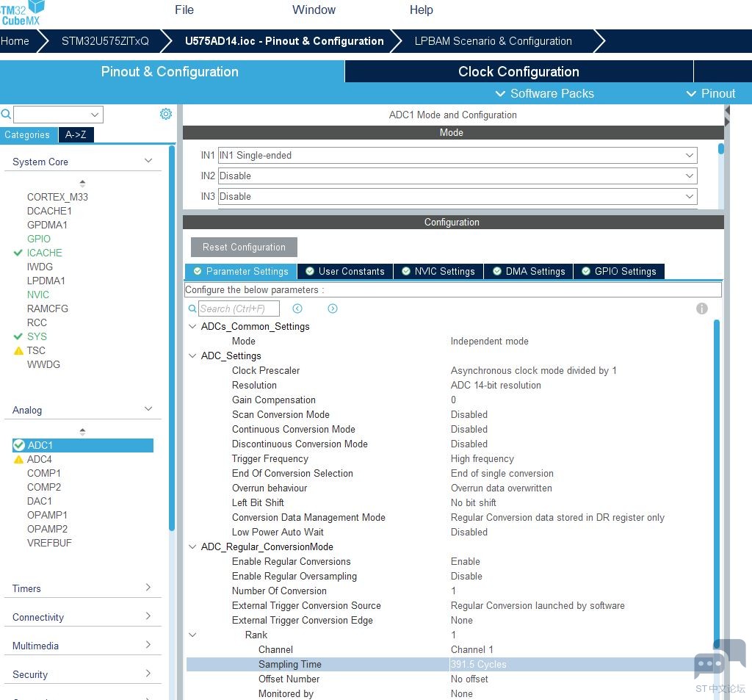Collapse the Rank tree node
This screenshot has height=700, width=752.
(x=192, y=635)
